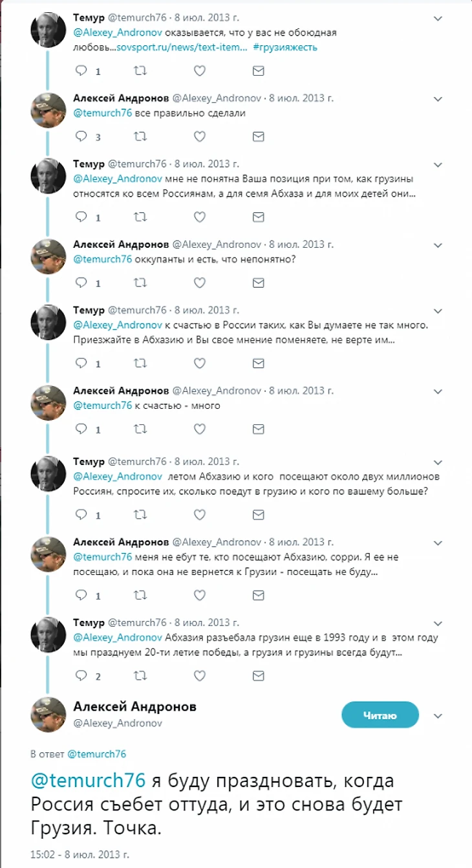Reply to the "меня не ебут те, кто посещают Абхазию" tweet

[x=82, y=596]
